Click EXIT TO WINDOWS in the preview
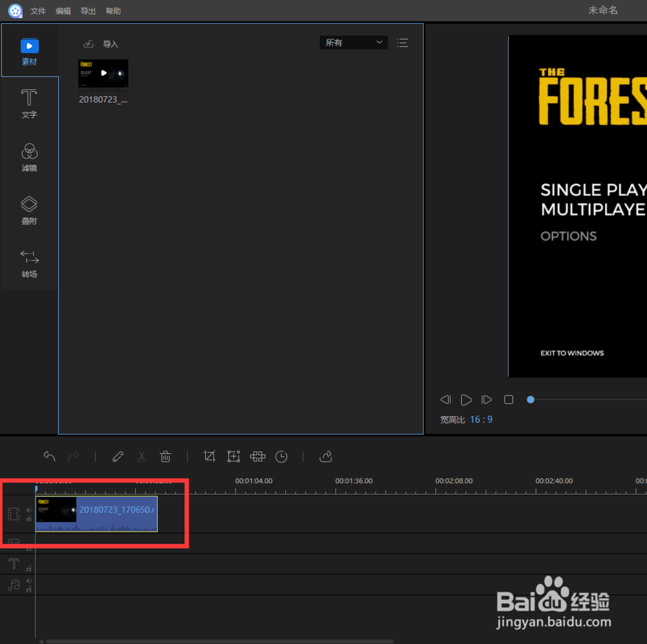Screen dimensions: 647x644 tap(573, 353)
